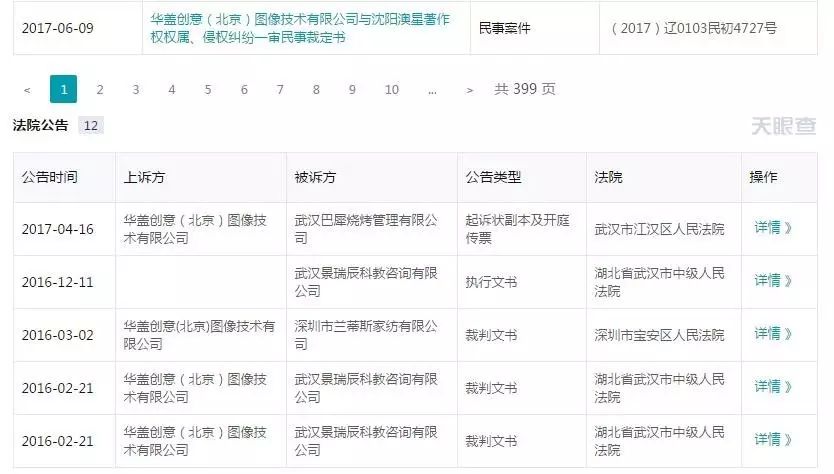
Task: Open 详情 for the 2017-04-16 announcement
Action: point(773,228)
